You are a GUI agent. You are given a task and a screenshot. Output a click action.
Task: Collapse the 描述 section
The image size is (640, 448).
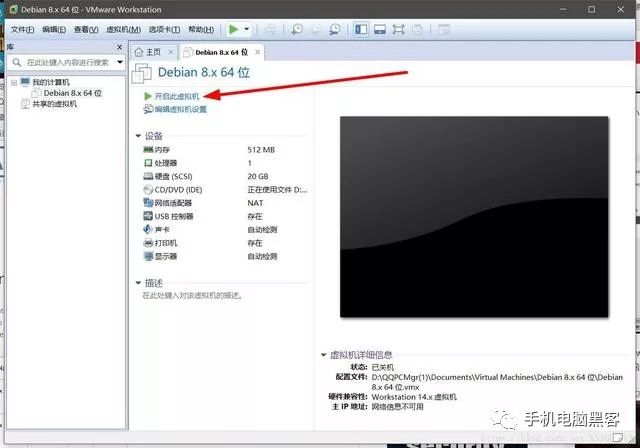click(138, 283)
